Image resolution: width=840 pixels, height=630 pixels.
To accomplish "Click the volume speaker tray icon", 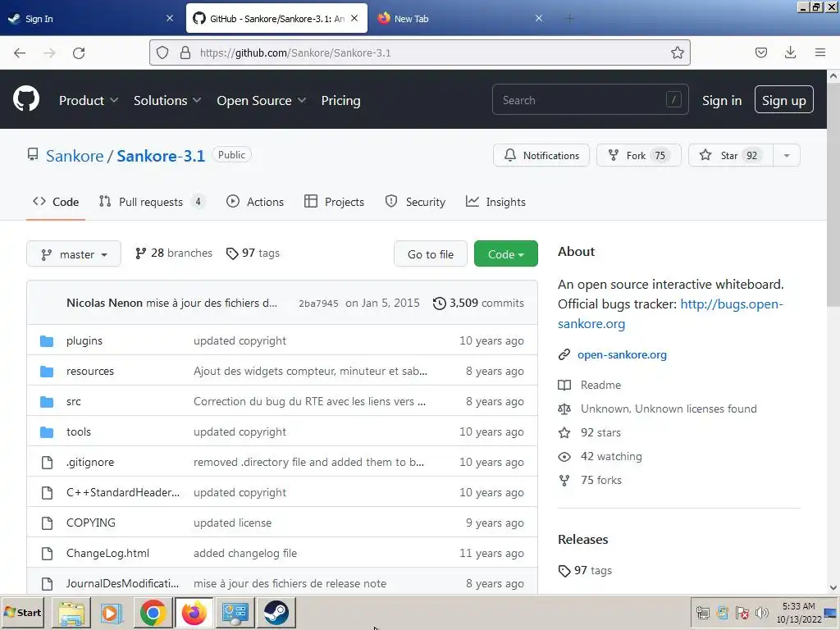I will [761, 612].
